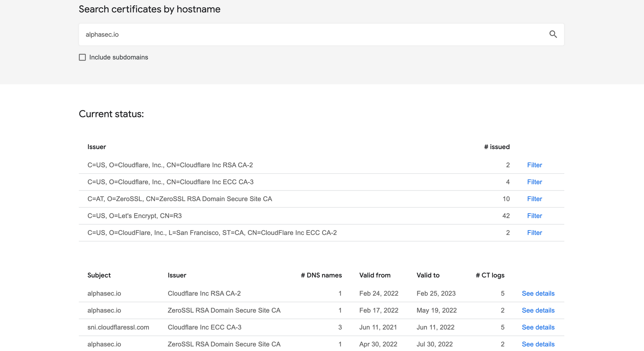Click the 'May 19, 2022' valid to date
This screenshot has height=351, width=644.
click(x=437, y=310)
